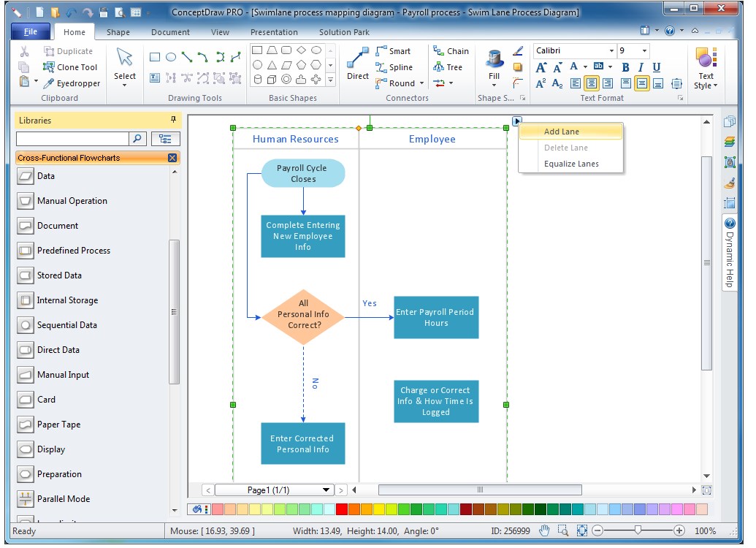Viewport: 756px width, 548px height.
Task: Select the Hand pan tool in status bar
Action: 544,530
